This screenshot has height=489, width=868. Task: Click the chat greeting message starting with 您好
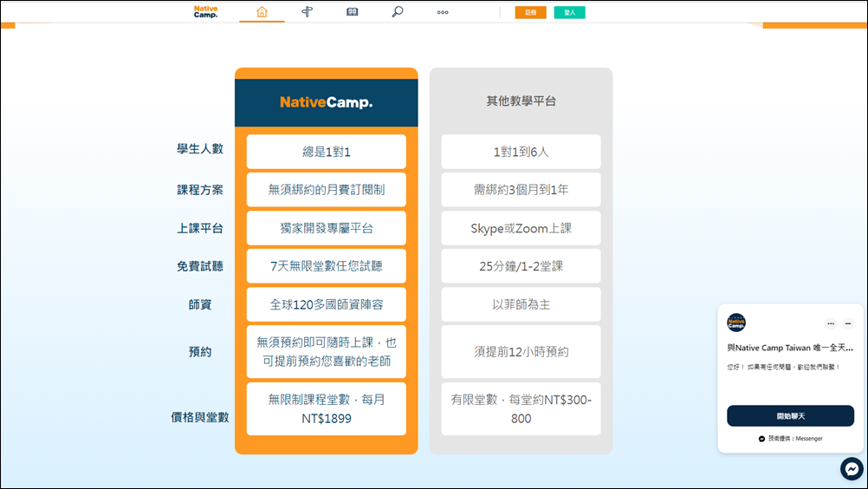tap(784, 367)
